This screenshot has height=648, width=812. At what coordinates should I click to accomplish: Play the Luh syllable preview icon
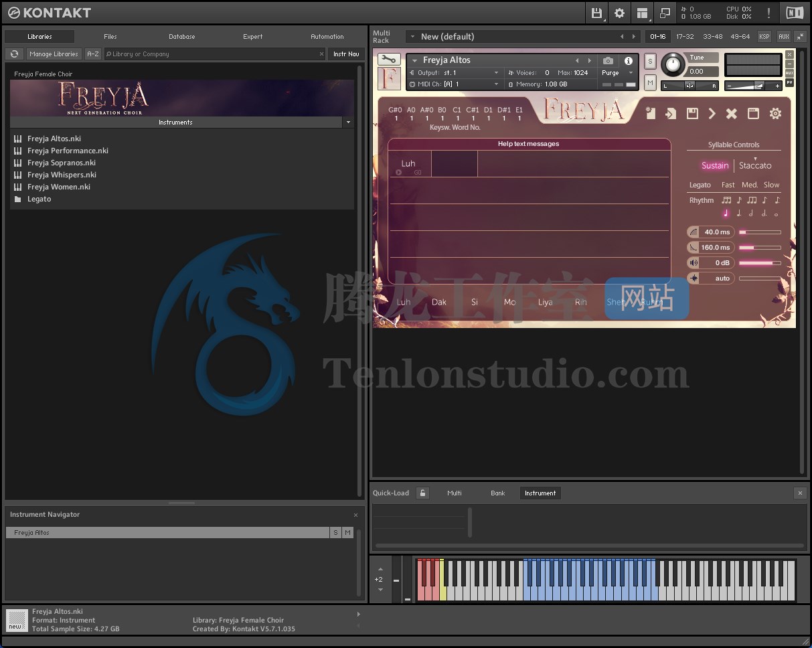pos(399,173)
